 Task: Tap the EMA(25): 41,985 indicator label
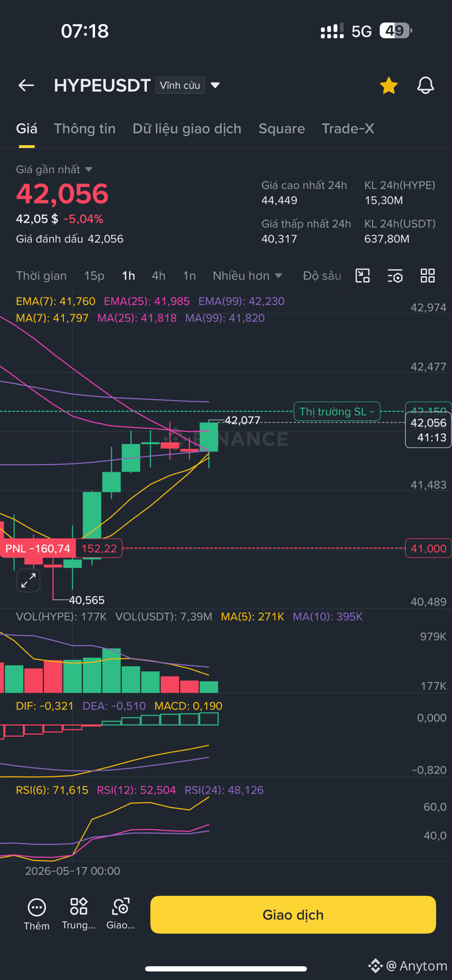pyautogui.click(x=147, y=301)
